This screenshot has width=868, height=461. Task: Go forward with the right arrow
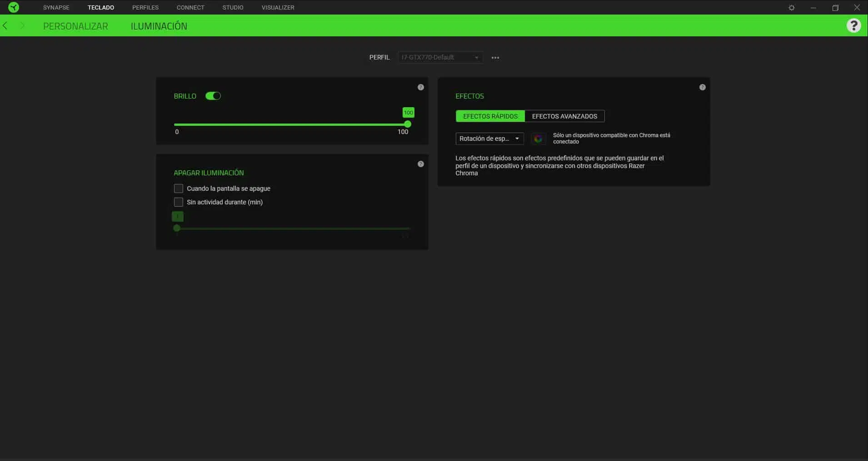22,25
